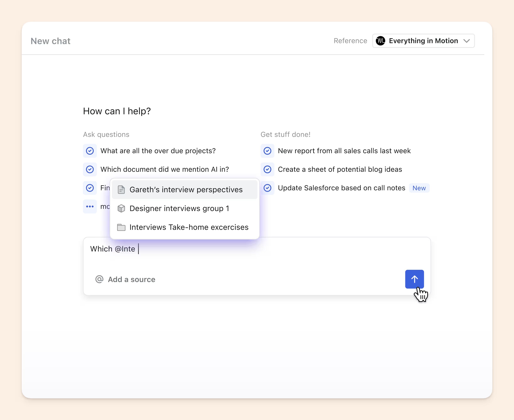This screenshot has height=420, width=514.
Task: Click the folder icon for Interviews Take-home excercises
Action: pos(121,227)
